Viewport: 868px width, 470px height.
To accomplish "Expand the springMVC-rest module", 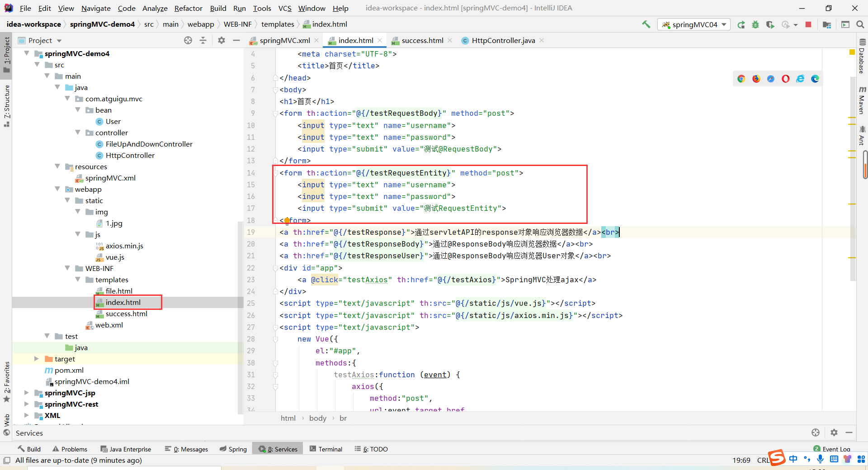I will point(27,404).
